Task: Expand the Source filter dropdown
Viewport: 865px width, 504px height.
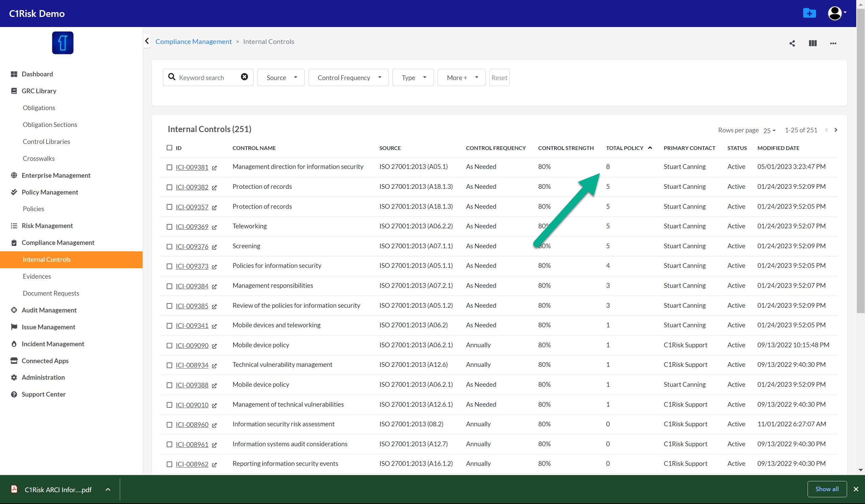Action: (x=281, y=78)
